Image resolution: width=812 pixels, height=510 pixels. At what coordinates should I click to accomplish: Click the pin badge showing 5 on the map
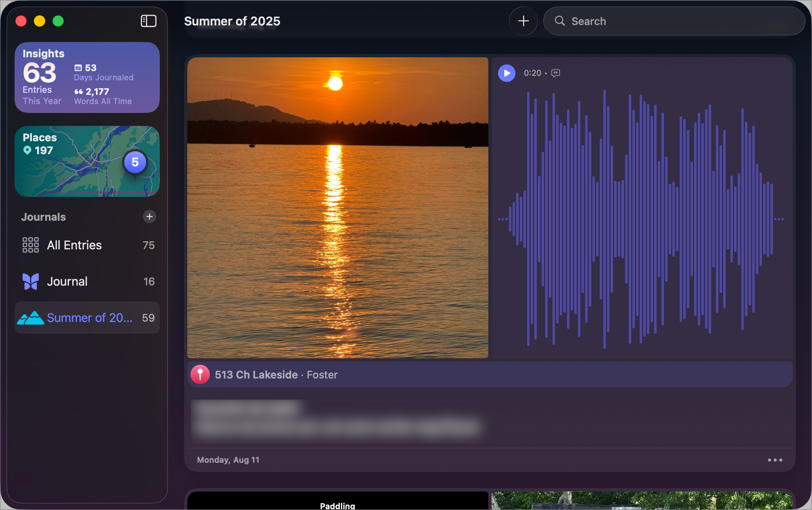[x=135, y=162]
